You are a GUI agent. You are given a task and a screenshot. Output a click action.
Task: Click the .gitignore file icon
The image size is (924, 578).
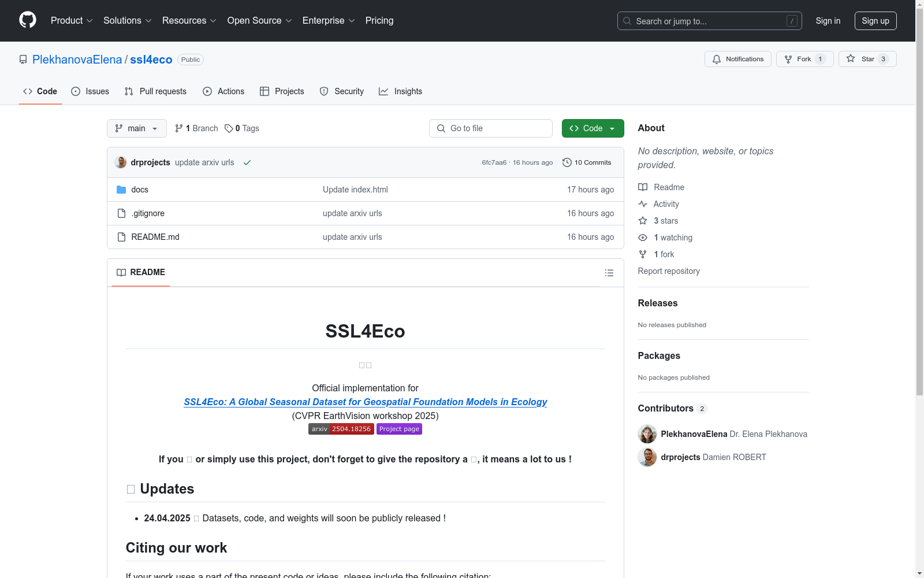coord(121,213)
